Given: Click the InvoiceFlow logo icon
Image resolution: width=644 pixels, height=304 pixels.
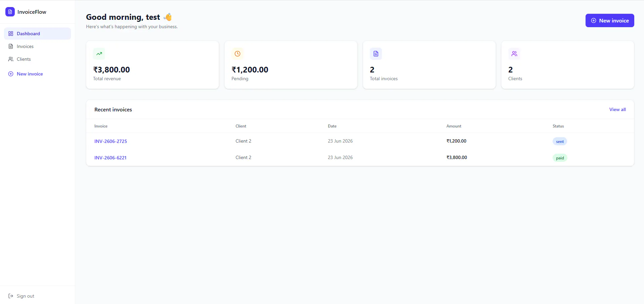Looking at the screenshot, I should tap(10, 12).
